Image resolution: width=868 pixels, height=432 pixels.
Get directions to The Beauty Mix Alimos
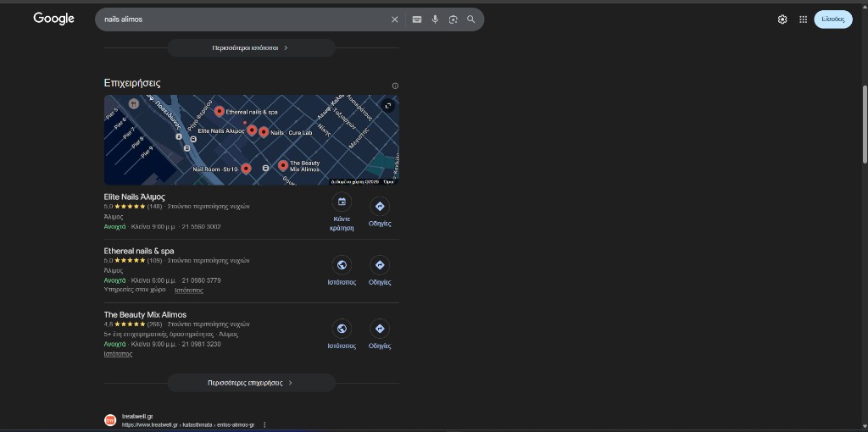380,334
